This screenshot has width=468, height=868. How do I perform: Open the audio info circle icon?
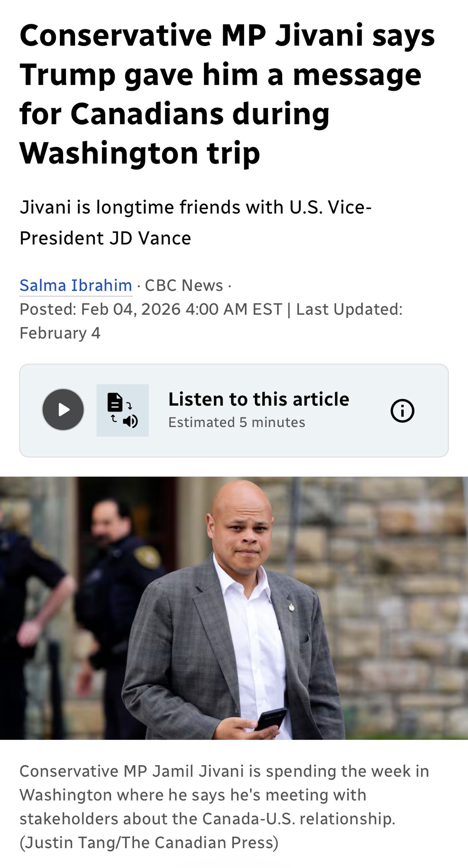(402, 411)
